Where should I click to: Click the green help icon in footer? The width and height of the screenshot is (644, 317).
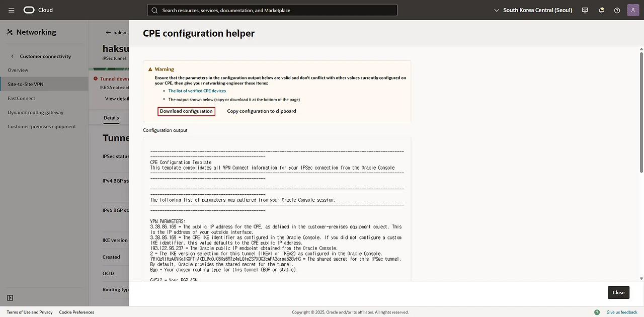[597, 312]
